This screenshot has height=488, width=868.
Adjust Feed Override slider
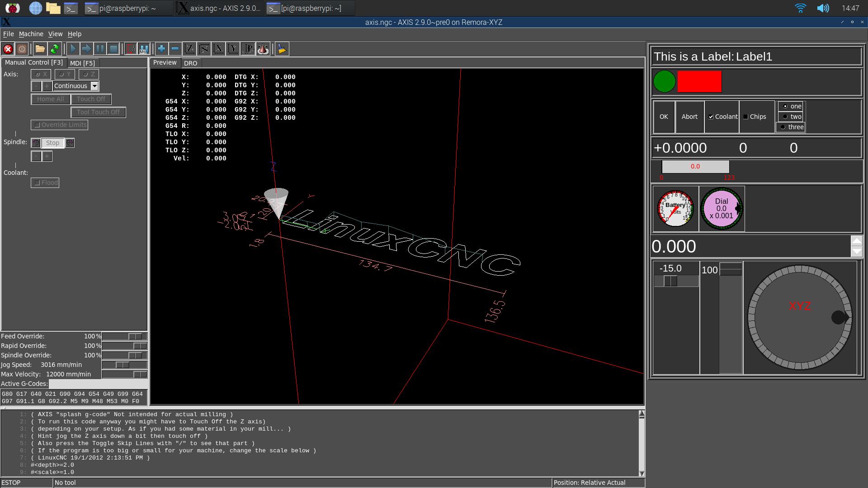[124, 336]
